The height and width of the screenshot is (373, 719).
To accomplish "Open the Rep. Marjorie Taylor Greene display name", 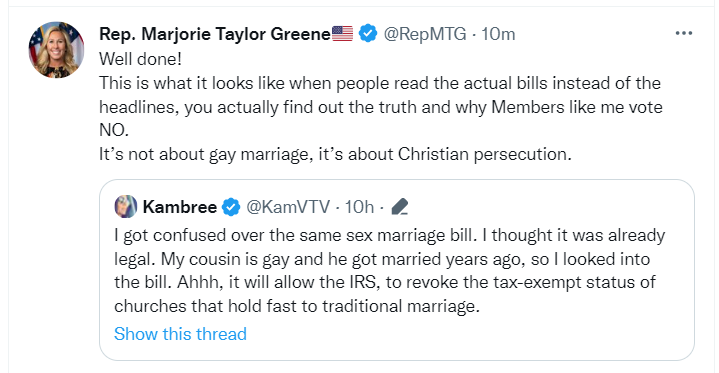I will coord(215,34).
